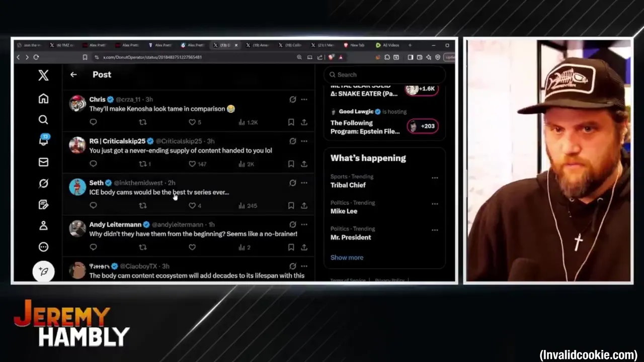Image resolution: width=644 pixels, height=362 pixels.
Task: Join the +1.6K listeners Snake Eater space
Action: point(422,89)
